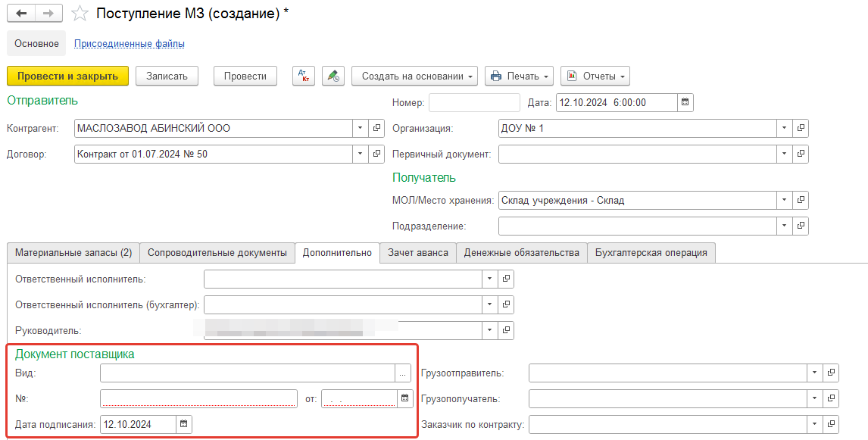Open Присоединенные файлы link
This screenshot has height=440, width=868.
point(129,44)
